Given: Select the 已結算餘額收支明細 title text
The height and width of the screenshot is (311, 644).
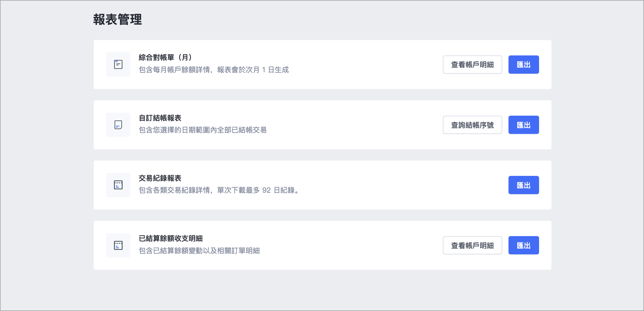Looking at the screenshot, I should (x=171, y=238).
